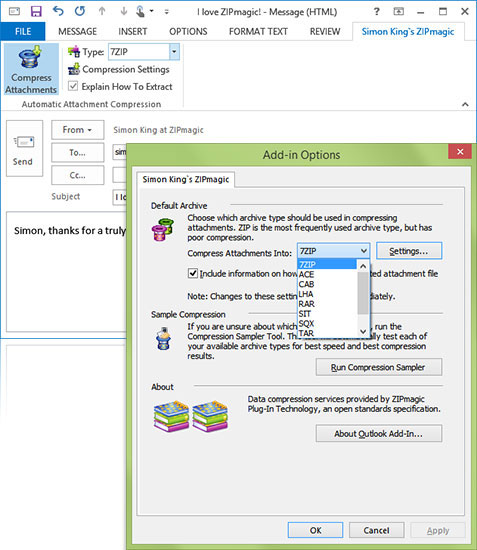This screenshot has height=550, width=477.
Task: Choose TAR in the archive list
Action: pos(327,333)
